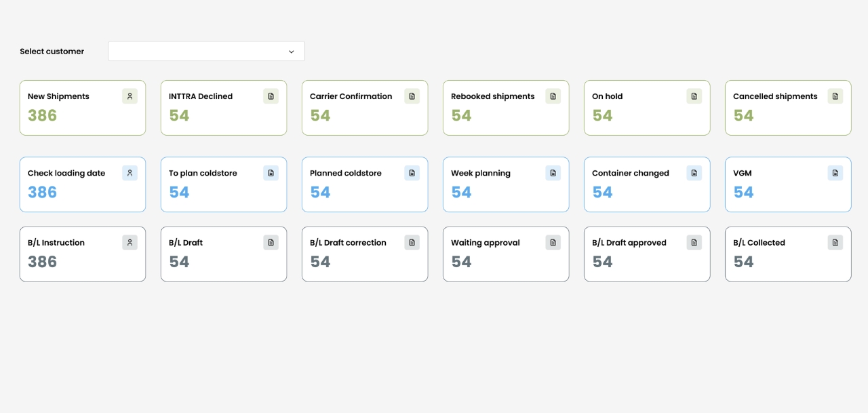Image resolution: width=868 pixels, height=413 pixels.
Task: Expand the Select customer dropdown
Action: pyautogui.click(x=206, y=51)
